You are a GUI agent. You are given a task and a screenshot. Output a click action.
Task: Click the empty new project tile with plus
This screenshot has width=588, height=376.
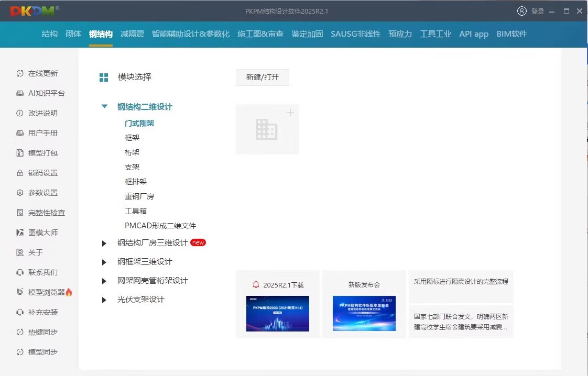pos(267,129)
